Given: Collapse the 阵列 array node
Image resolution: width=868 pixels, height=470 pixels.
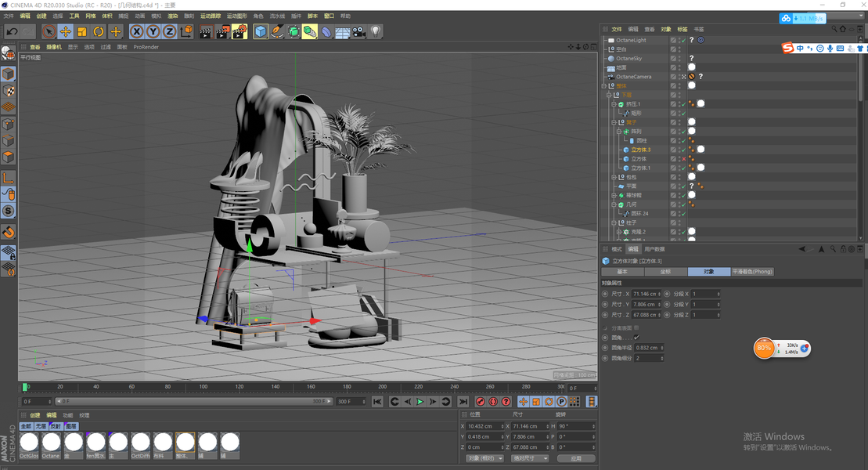Looking at the screenshot, I should point(619,132).
